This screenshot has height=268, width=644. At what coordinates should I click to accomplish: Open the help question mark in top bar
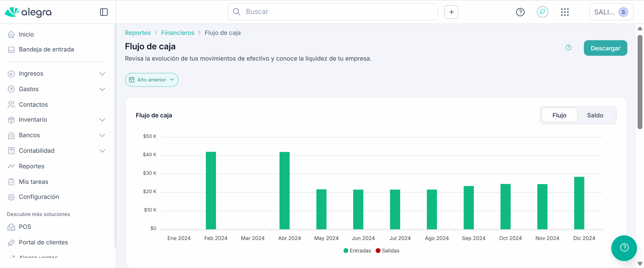(520, 12)
